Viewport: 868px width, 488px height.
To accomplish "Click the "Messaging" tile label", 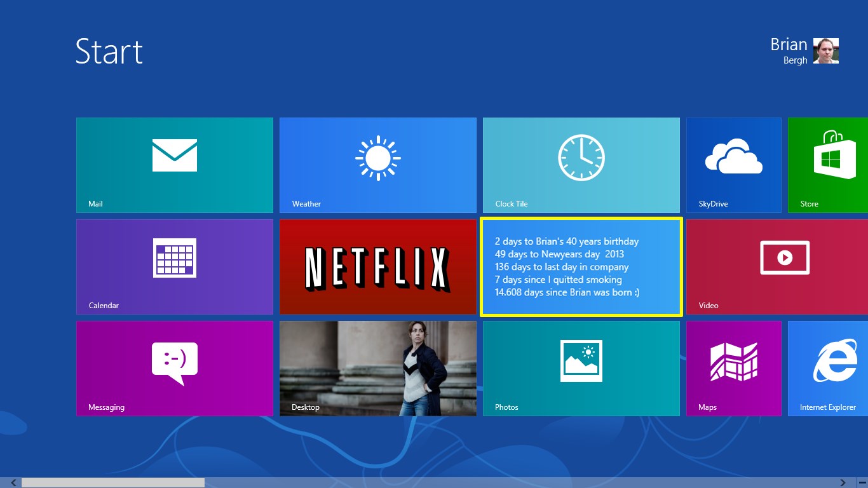I will (x=106, y=407).
